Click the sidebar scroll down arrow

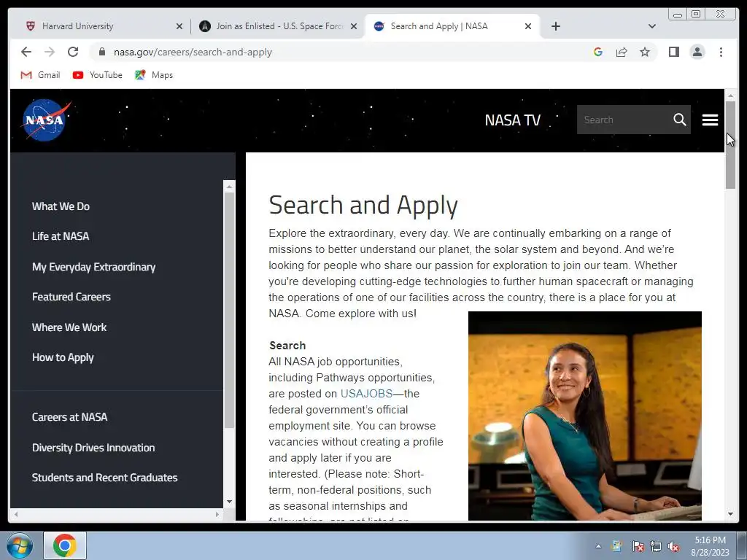click(x=229, y=502)
